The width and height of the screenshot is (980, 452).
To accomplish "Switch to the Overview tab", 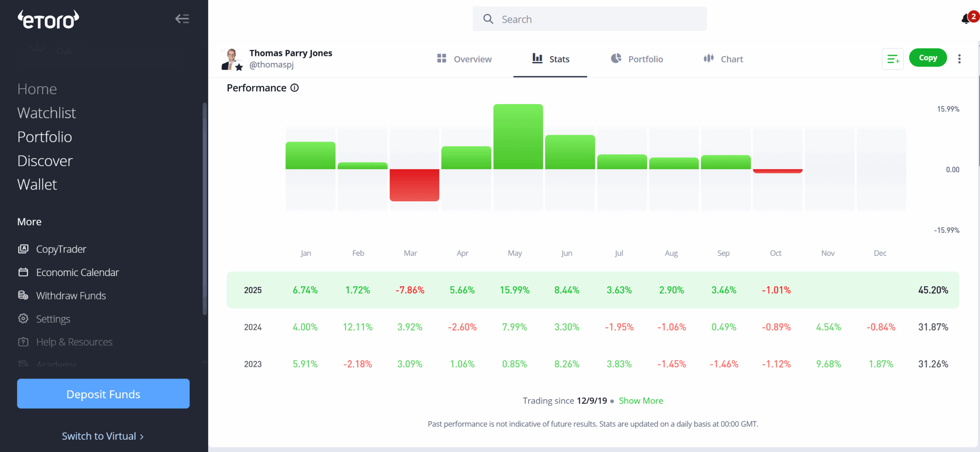I will pyautogui.click(x=464, y=59).
